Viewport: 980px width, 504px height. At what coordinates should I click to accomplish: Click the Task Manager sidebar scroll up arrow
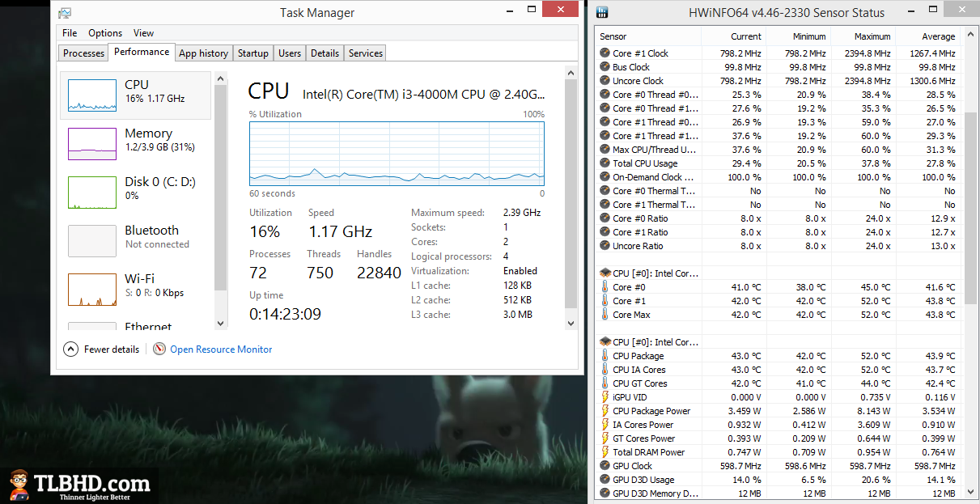click(x=221, y=78)
